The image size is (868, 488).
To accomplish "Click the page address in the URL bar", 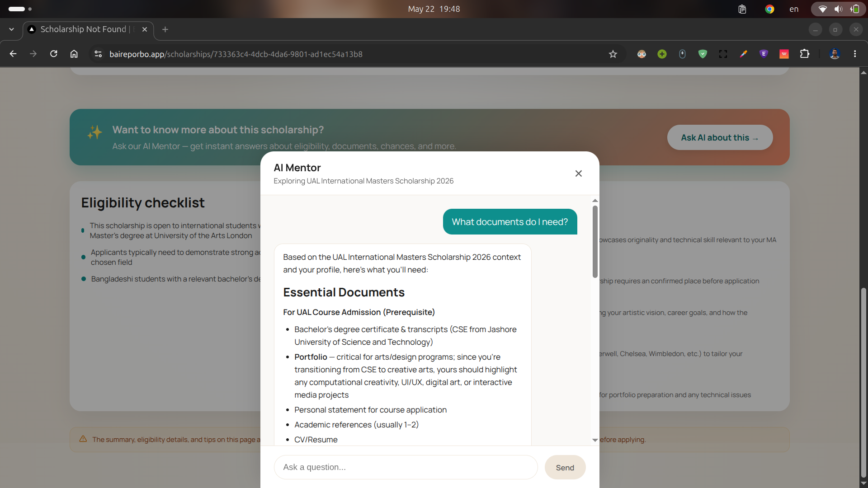I will (x=236, y=54).
